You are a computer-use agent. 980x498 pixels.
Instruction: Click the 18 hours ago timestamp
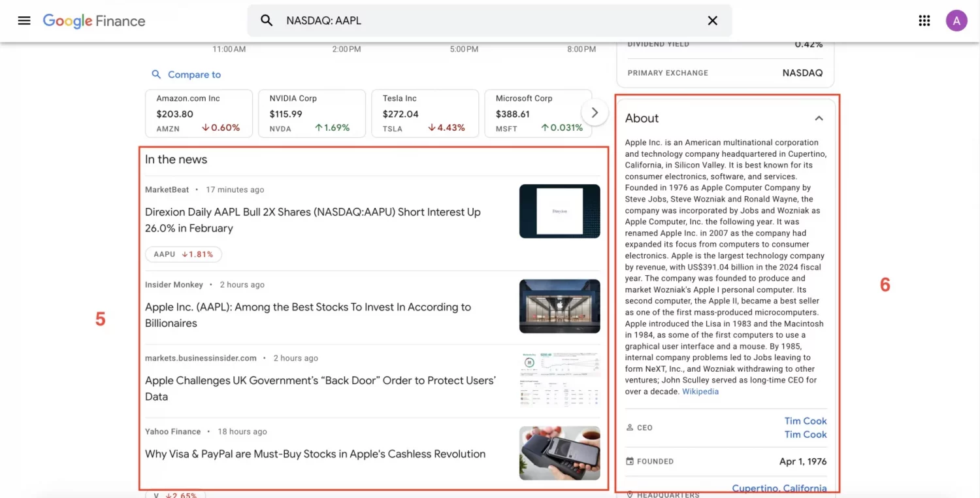click(242, 431)
